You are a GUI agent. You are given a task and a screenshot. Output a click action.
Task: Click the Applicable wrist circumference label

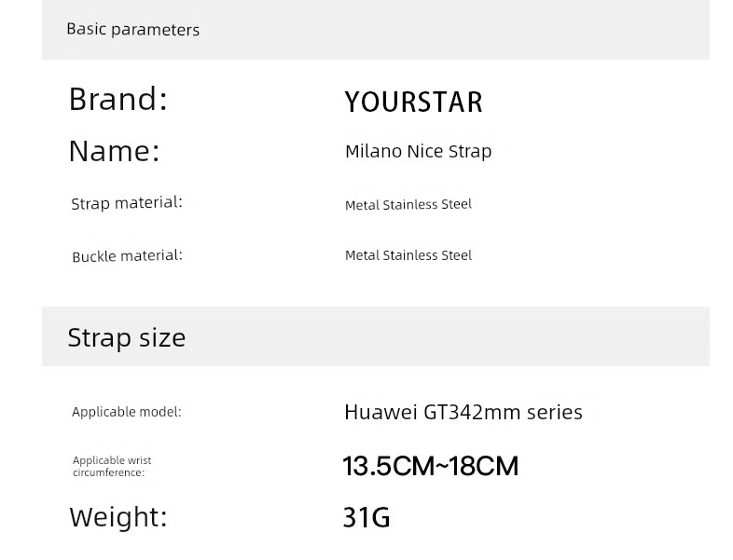click(112, 467)
